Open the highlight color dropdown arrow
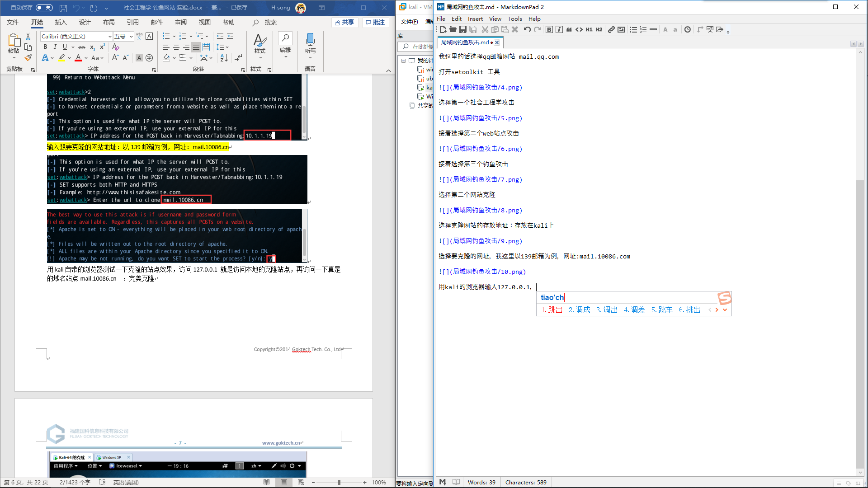Screen dimensions: 868x488 coord(70,58)
